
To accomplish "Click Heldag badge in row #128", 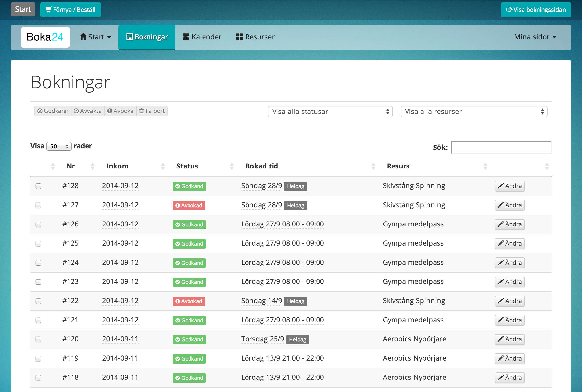I will [295, 186].
